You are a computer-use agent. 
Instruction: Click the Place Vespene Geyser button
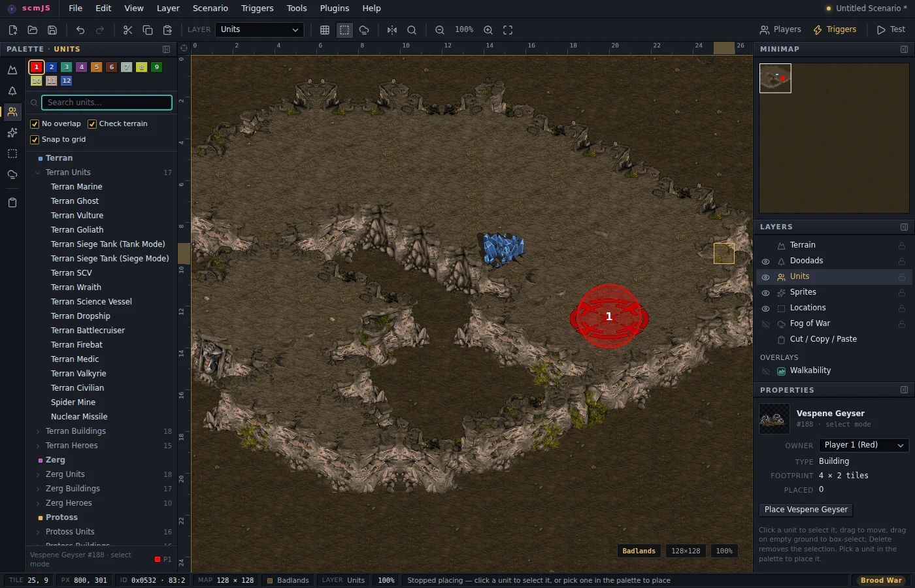(x=806, y=510)
